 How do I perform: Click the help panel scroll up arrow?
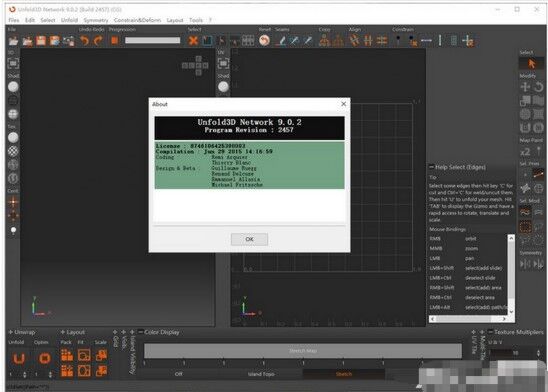click(511, 238)
